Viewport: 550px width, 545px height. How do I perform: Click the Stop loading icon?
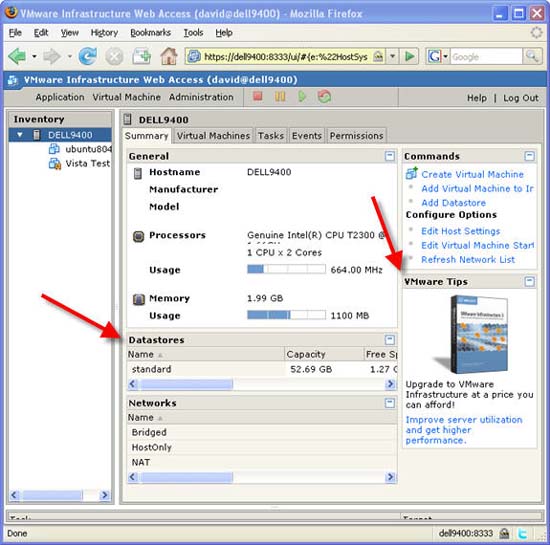pos(114,56)
